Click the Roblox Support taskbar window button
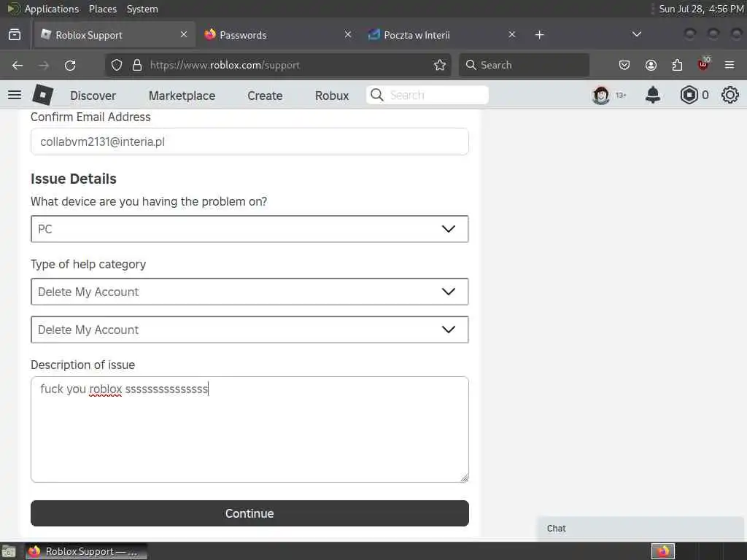747x560 pixels. click(x=86, y=551)
